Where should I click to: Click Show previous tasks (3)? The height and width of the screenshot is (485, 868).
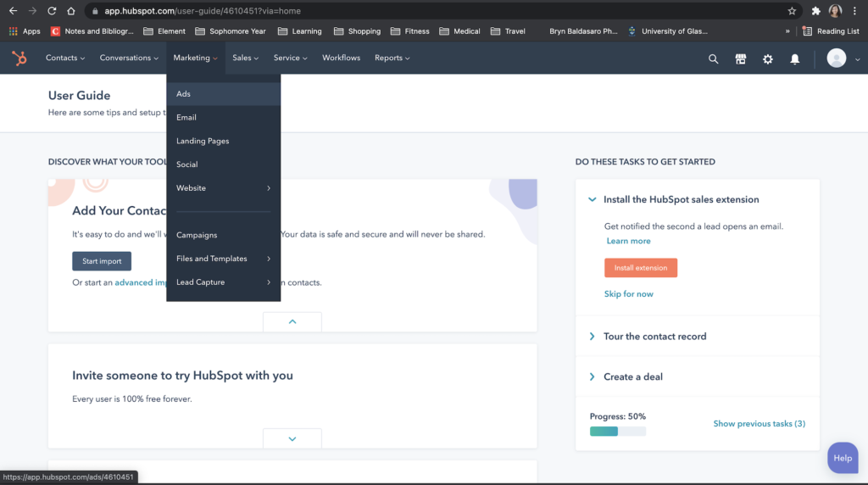coord(759,424)
